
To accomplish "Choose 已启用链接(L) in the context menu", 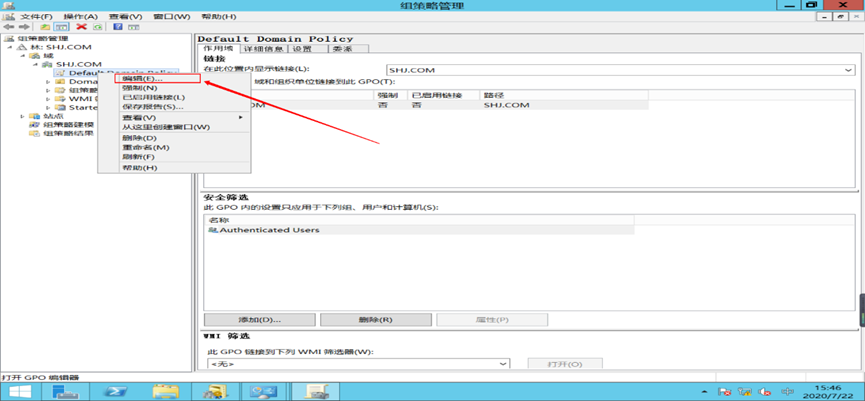I will 174,98.
